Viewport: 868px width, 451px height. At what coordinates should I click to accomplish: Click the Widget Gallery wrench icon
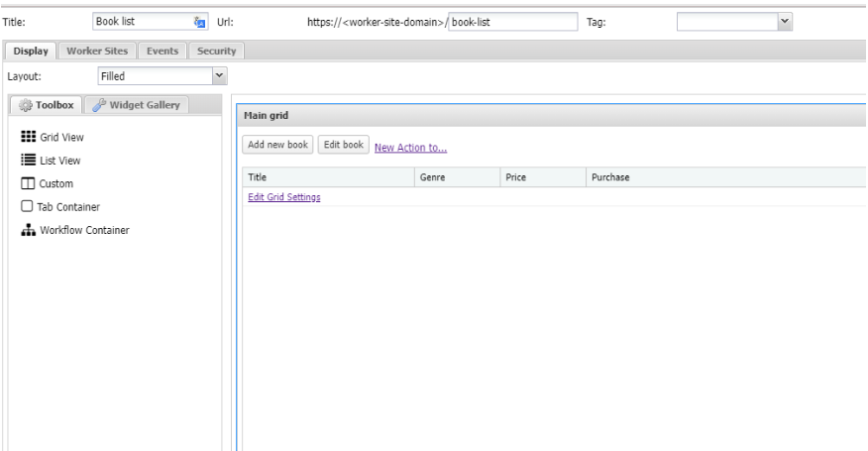tap(99, 105)
